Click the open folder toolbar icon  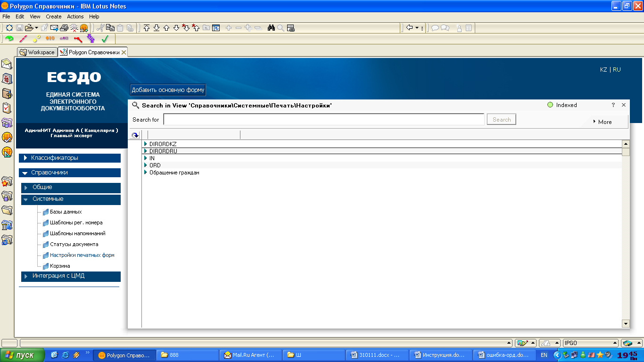[x=29, y=28]
